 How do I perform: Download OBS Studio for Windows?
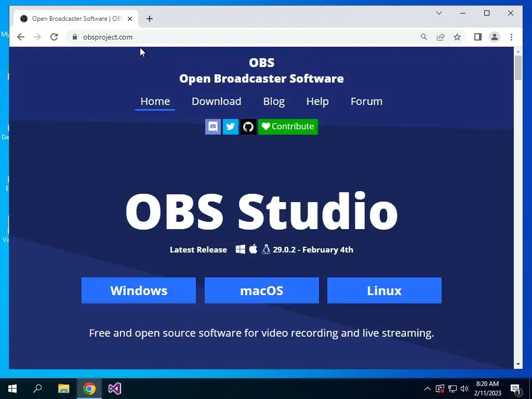(x=139, y=290)
